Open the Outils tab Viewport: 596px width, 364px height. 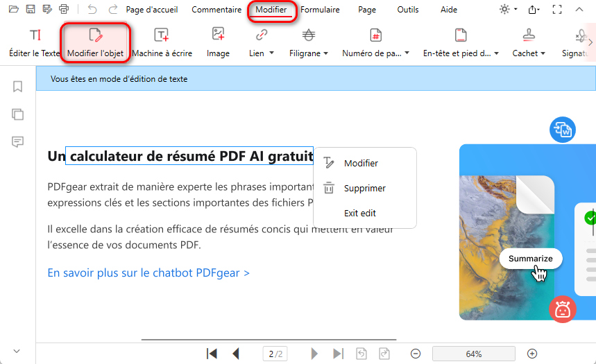pyautogui.click(x=408, y=10)
